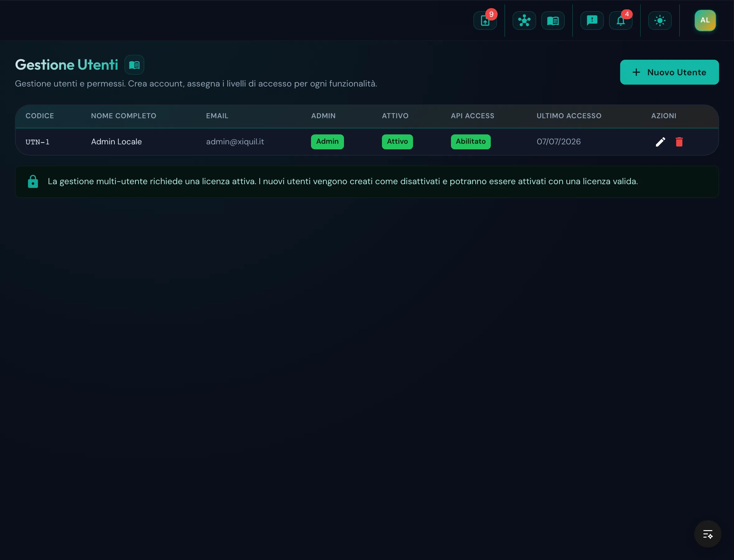The image size is (734, 560).
Task: Toggle light theme with sun icon
Action: click(660, 21)
